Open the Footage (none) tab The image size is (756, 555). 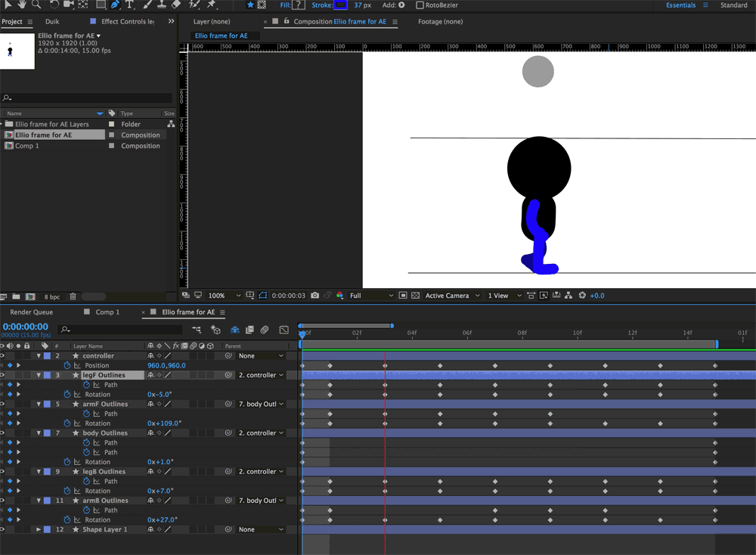[x=440, y=21]
